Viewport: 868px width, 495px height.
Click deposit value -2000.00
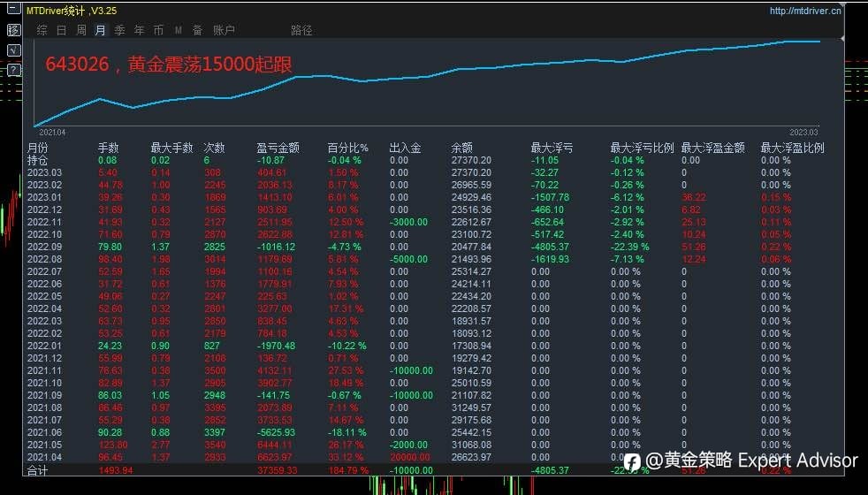coord(408,445)
